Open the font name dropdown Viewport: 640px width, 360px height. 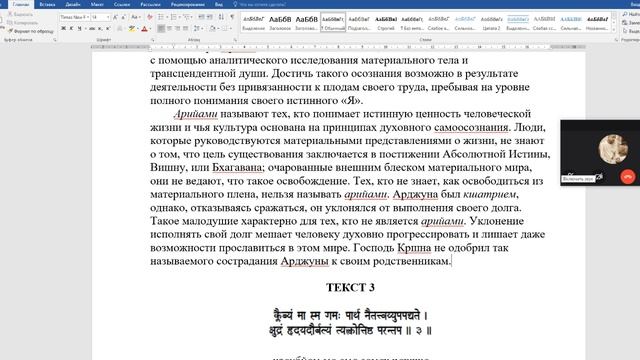point(88,17)
